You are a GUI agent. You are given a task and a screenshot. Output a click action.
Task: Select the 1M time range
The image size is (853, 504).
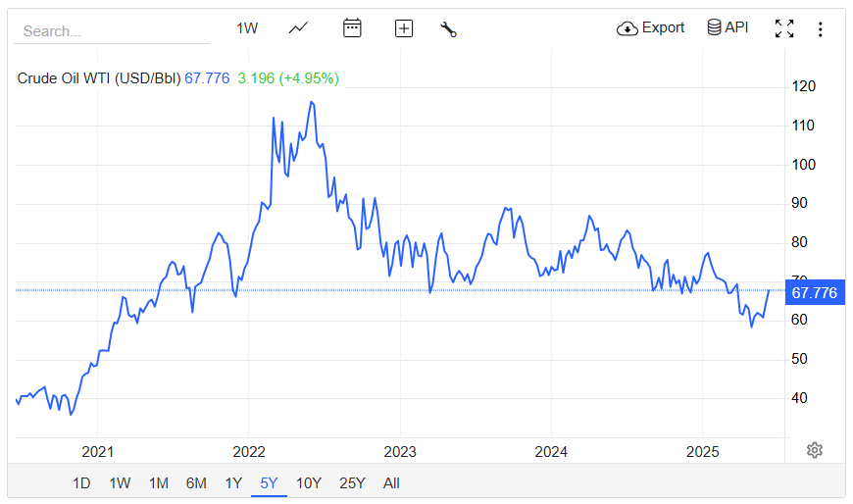click(158, 482)
